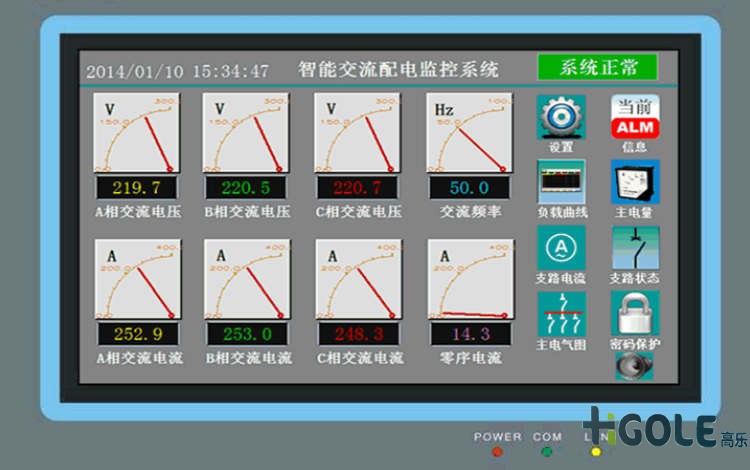Click the speaker icon below password lock
Screen dimensions: 750x470
(x=632, y=366)
